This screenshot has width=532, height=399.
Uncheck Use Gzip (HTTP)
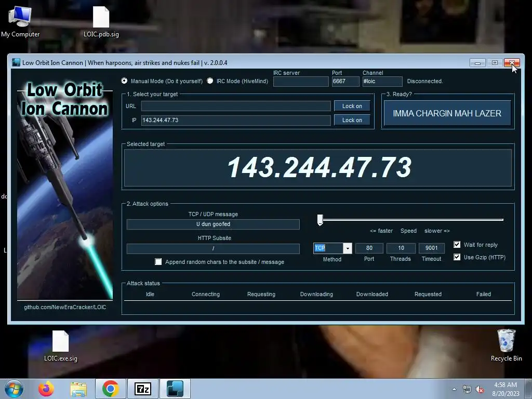(457, 257)
